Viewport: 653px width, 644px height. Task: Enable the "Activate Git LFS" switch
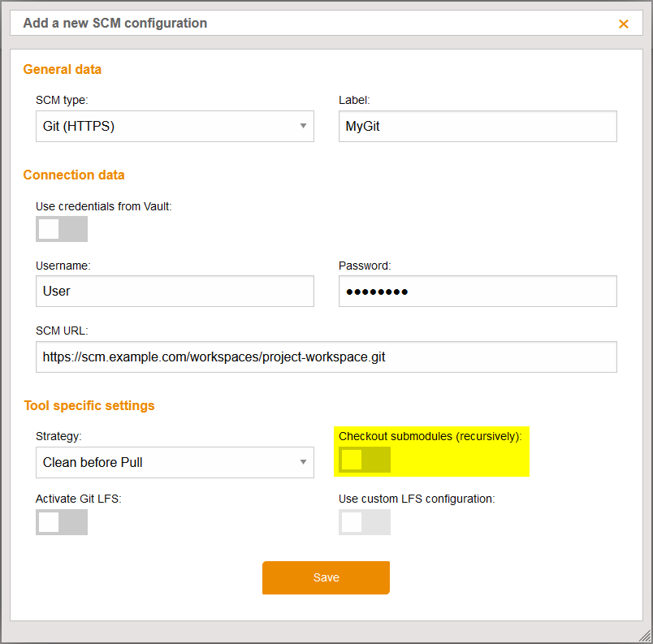tap(61, 522)
